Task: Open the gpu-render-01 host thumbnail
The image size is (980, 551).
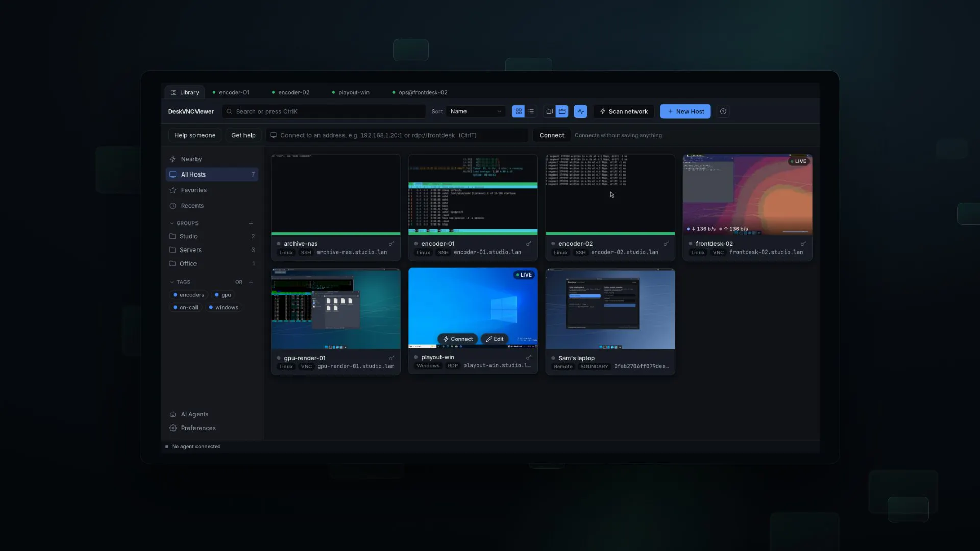Action: click(x=336, y=309)
